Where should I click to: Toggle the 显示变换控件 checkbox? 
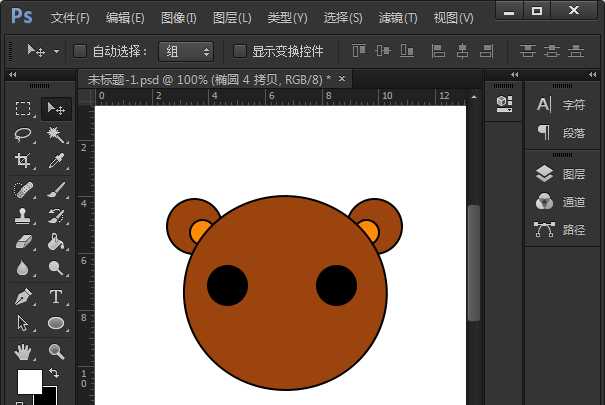(x=240, y=51)
